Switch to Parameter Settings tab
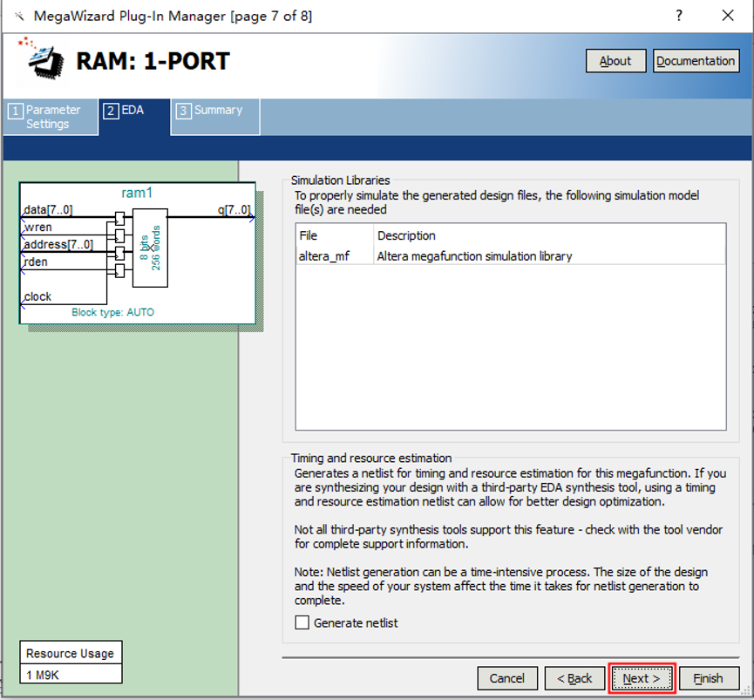Image resolution: width=754 pixels, height=700 pixels. 51,117
